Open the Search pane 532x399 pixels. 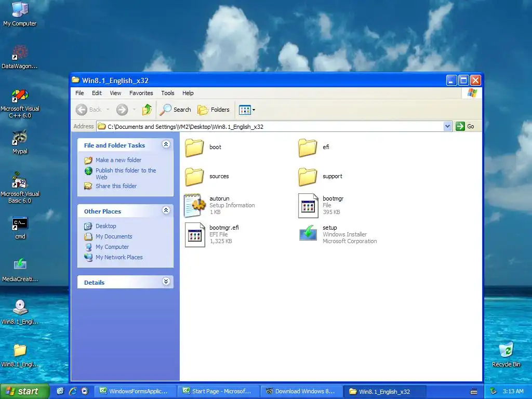tap(176, 110)
